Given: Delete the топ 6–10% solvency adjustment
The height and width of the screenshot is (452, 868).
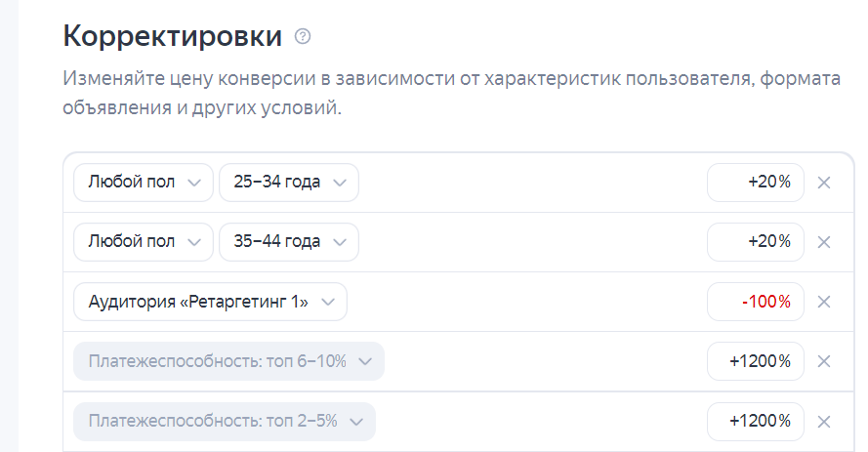Looking at the screenshot, I should (x=823, y=361).
